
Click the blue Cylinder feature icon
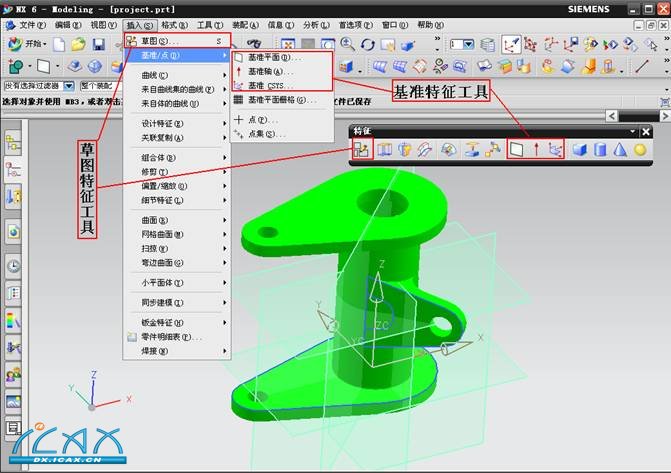tap(600, 149)
